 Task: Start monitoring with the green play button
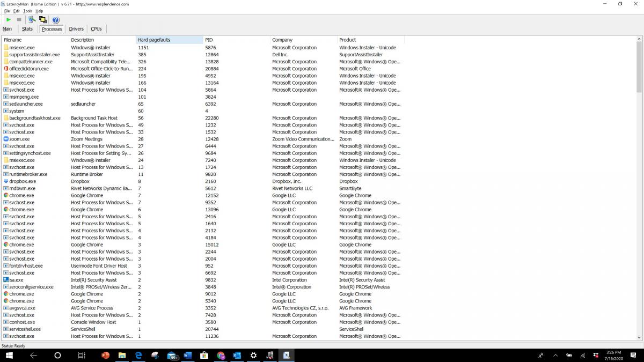coord(9,20)
